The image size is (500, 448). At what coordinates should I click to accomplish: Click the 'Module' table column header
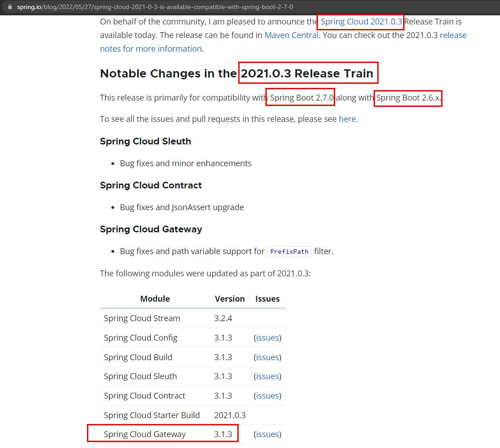(155, 299)
